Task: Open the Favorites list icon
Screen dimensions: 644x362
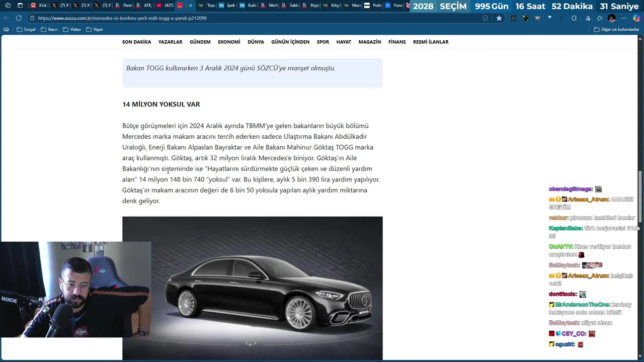Action: click(x=600, y=18)
